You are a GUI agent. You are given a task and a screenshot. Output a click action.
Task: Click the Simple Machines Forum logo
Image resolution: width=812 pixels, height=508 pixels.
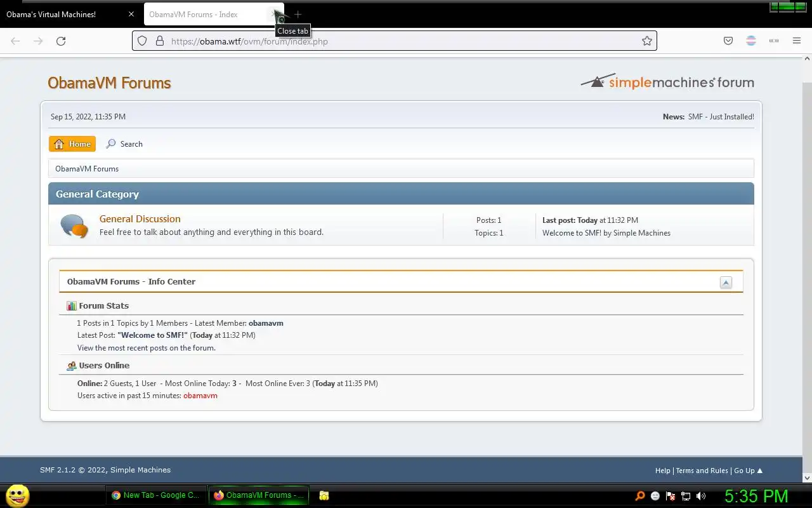coord(667,82)
